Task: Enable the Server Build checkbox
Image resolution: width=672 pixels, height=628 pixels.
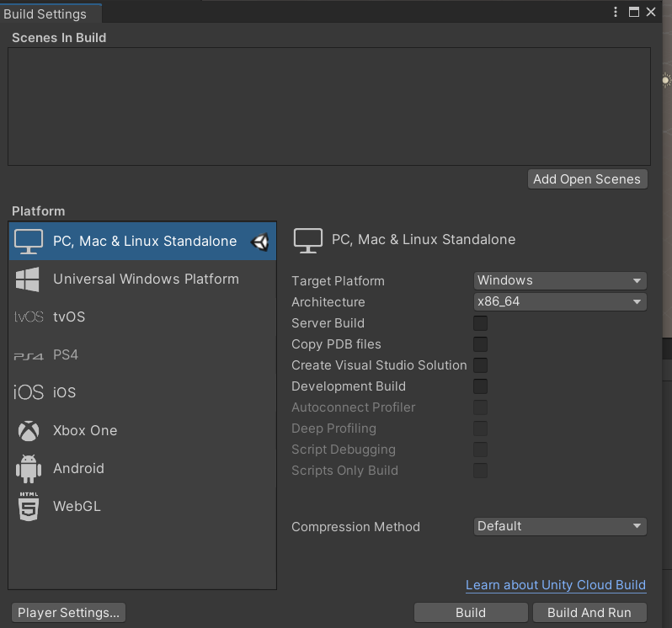Action: tap(481, 323)
